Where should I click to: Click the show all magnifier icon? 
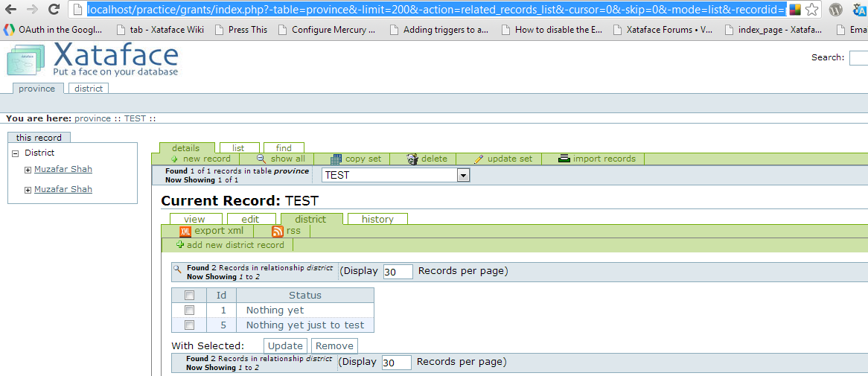point(261,159)
